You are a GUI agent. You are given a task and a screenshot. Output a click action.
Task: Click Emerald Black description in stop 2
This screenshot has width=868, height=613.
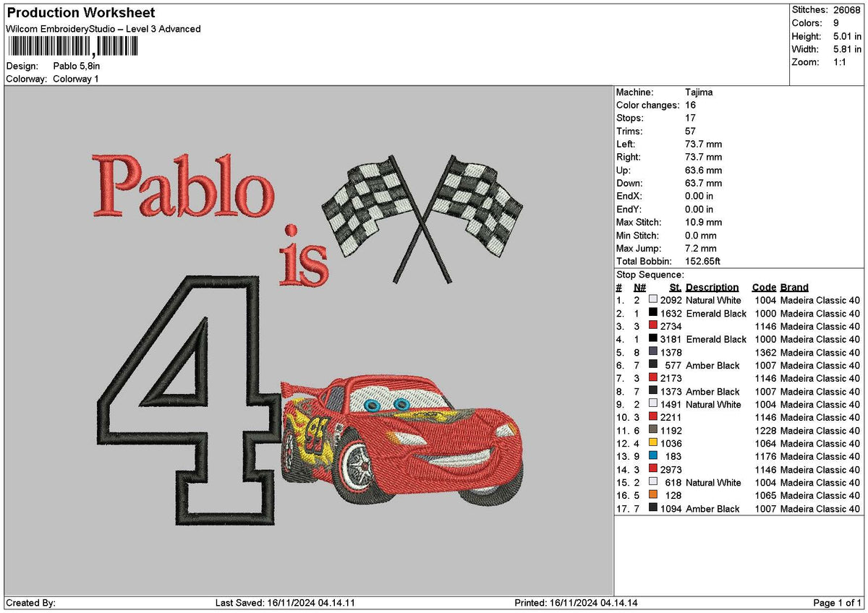point(716,313)
